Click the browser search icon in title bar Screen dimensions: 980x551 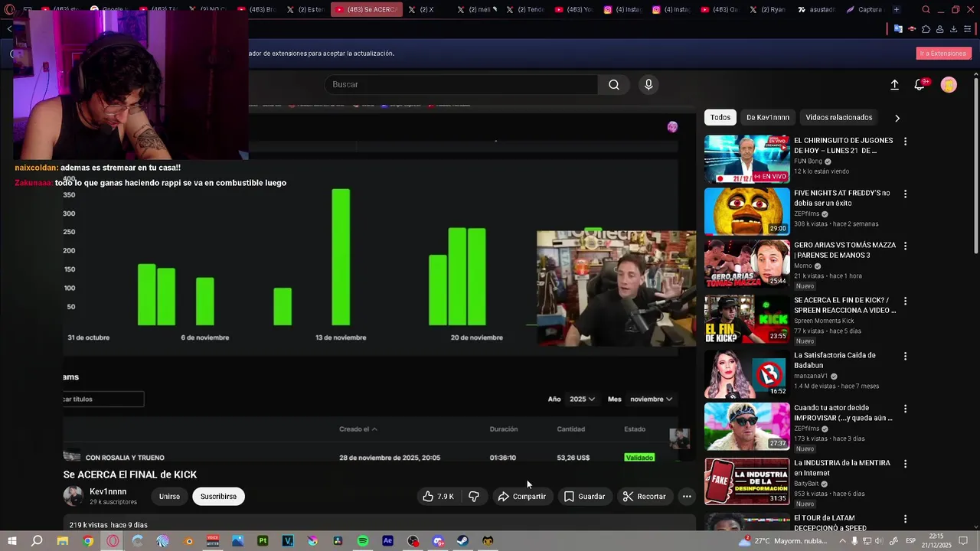coord(926,10)
